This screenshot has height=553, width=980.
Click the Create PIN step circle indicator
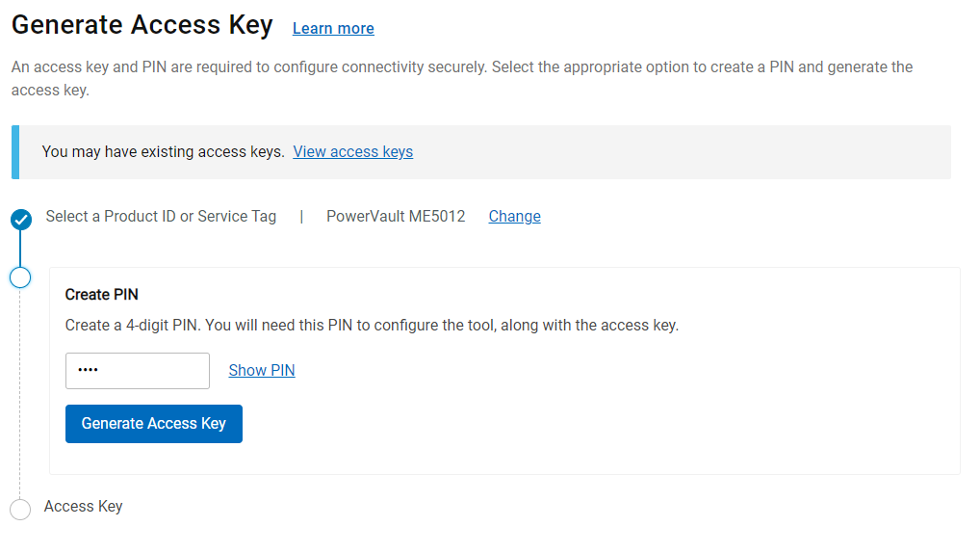20,277
